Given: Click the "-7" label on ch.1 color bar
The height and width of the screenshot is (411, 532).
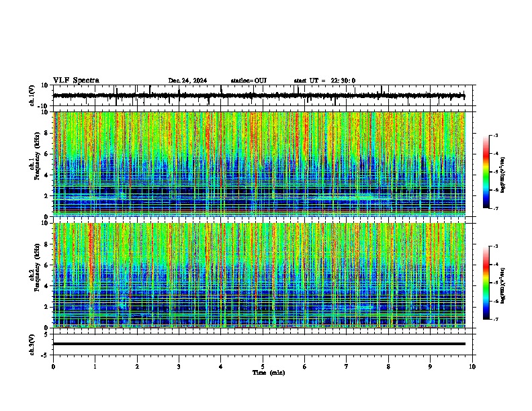Looking at the screenshot, I should (495, 208).
